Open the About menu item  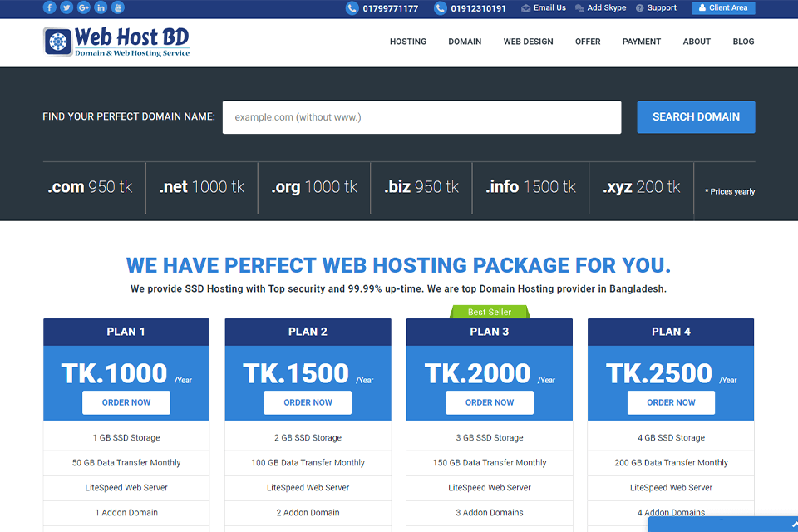(x=697, y=42)
